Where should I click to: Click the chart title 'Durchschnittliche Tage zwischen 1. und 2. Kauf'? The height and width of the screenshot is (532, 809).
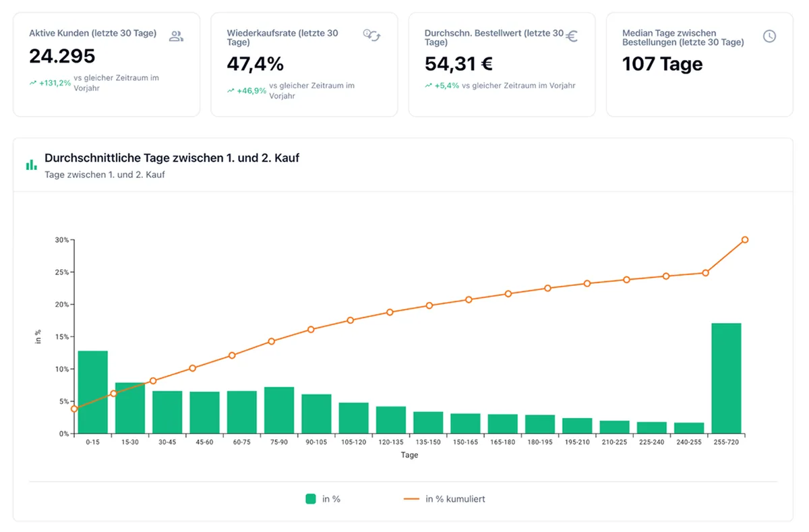[172, 158]
